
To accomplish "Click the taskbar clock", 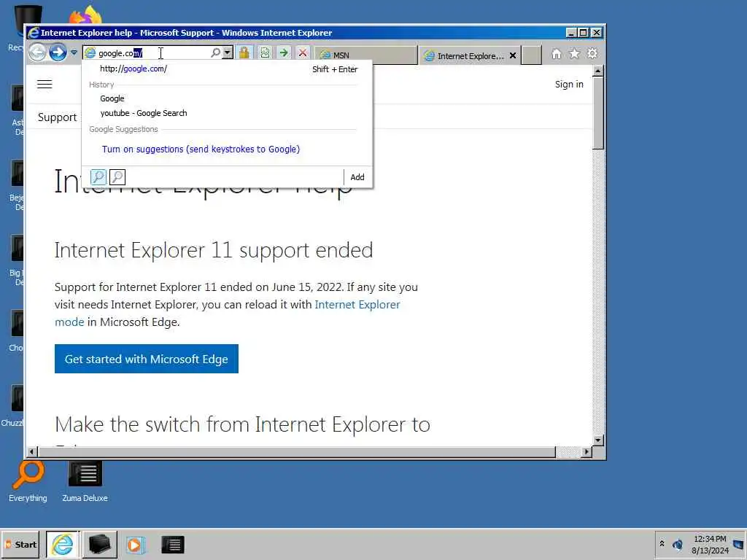I will tap(710, 544).
